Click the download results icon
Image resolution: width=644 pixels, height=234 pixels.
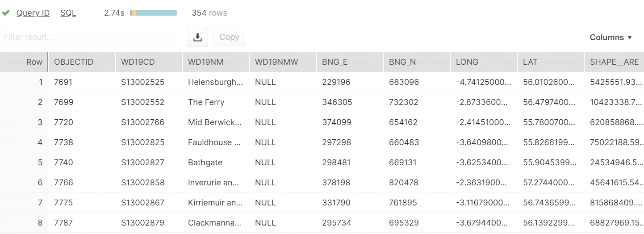coord(197,37)
